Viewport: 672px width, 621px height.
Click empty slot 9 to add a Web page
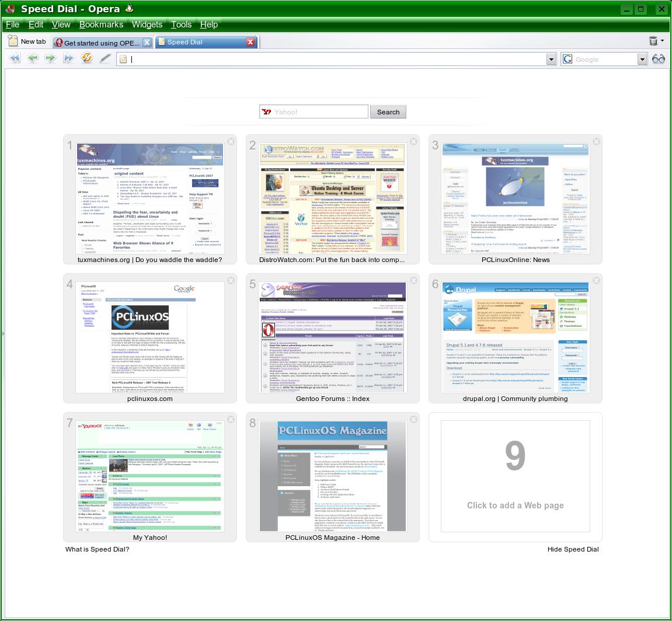coord(515,477)
